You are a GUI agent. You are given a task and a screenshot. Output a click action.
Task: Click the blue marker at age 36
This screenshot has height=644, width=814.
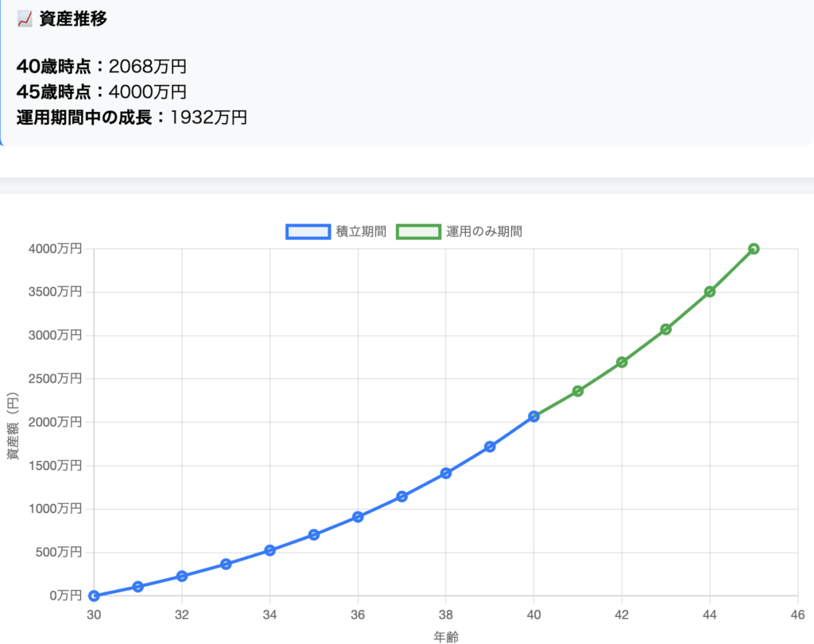tap(358, 517)
